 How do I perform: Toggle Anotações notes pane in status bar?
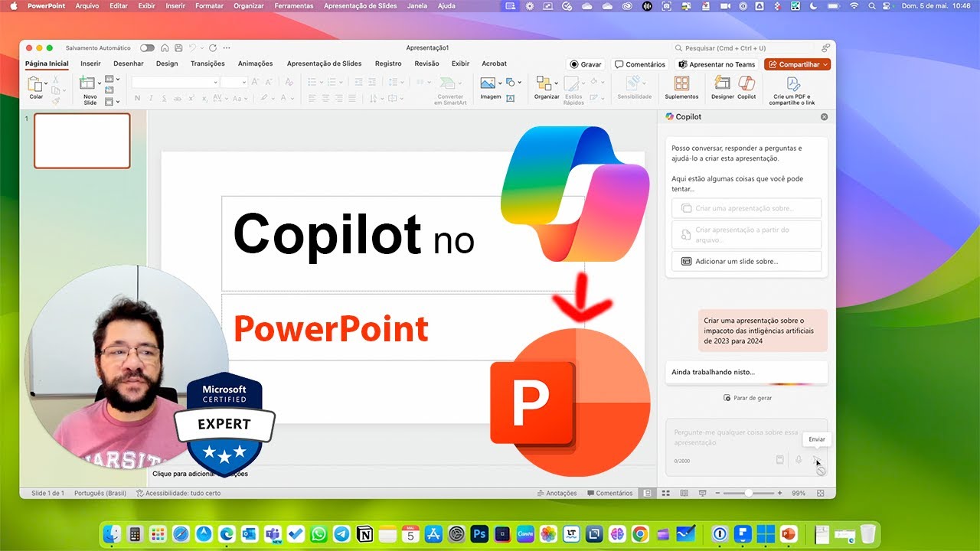pos(557,494)
